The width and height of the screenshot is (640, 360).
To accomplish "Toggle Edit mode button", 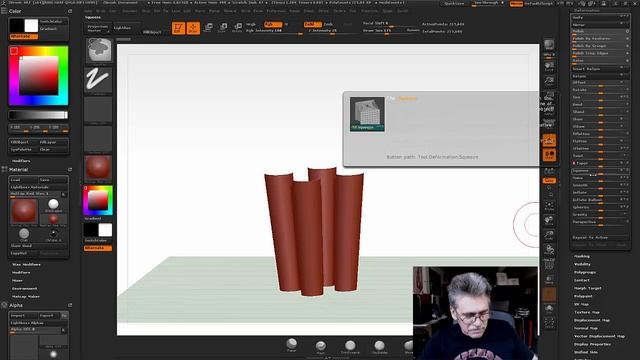I will [178, 28].
